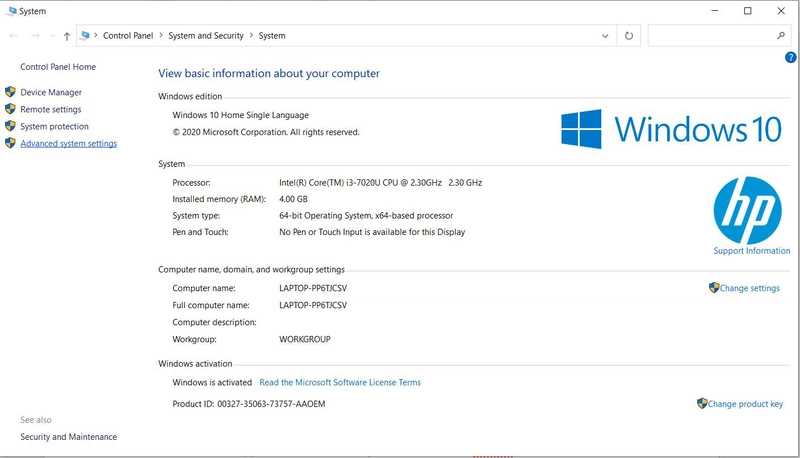Image resolution: width=800 pixels, height=458 pixels.
Task: Click the Control Panel search box
Action: click(x=719, y=36)
